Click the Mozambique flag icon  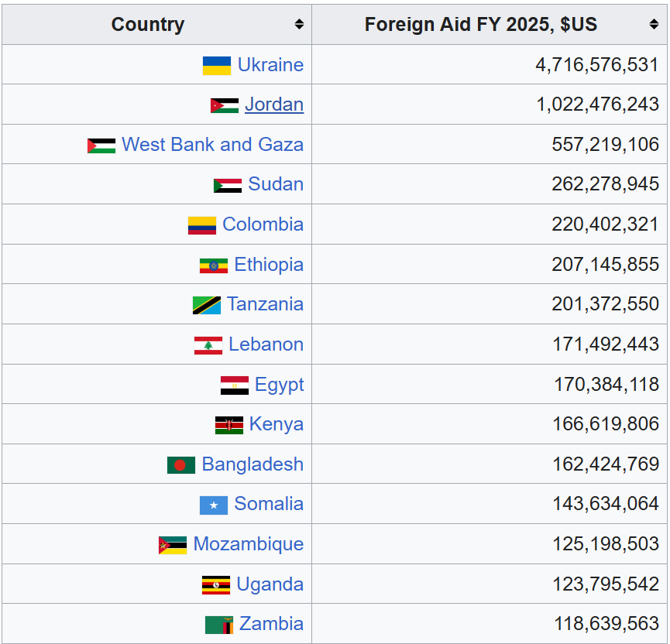pos(173,545)
